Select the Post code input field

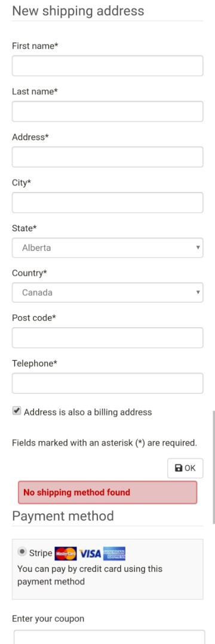click(107, 338)
